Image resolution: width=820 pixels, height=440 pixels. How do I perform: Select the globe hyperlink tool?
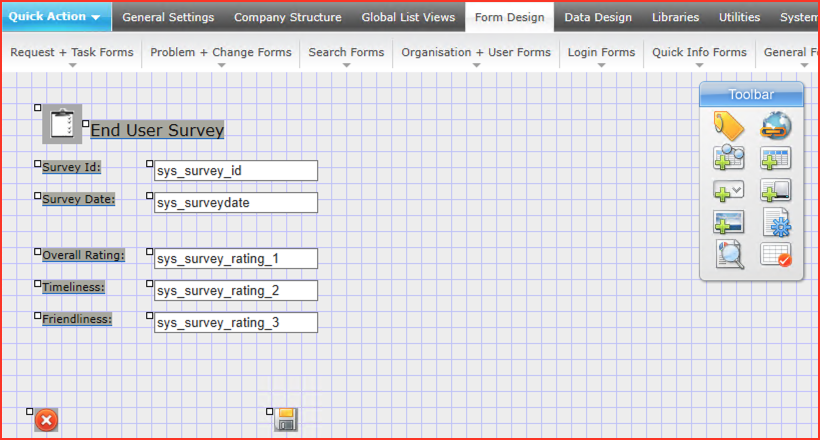pyautogui.click(x=776, y=126)
